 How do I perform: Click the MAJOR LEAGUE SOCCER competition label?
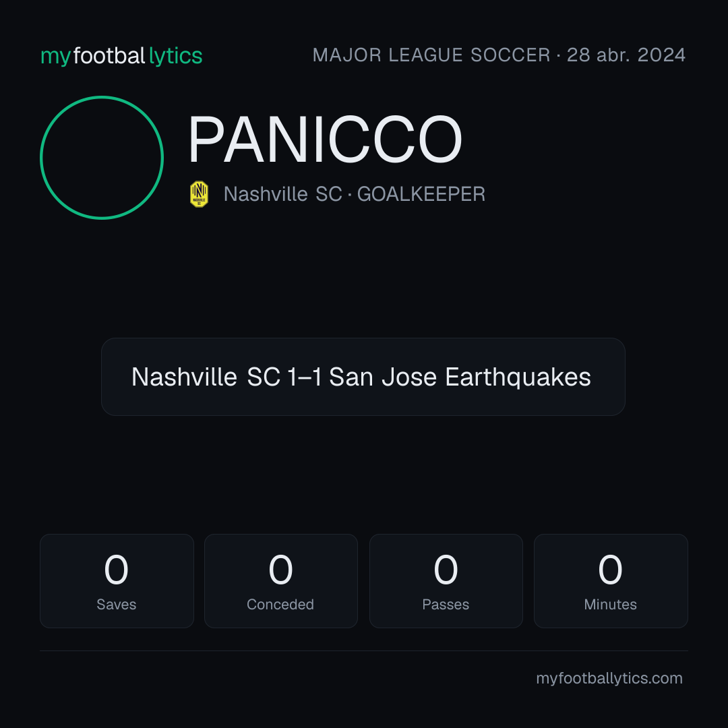click(x=431, y=55)
